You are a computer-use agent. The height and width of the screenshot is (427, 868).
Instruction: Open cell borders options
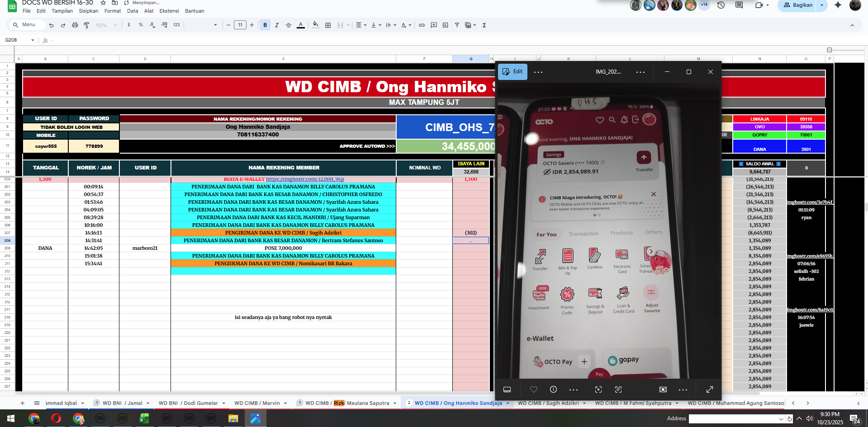point(328,25)
